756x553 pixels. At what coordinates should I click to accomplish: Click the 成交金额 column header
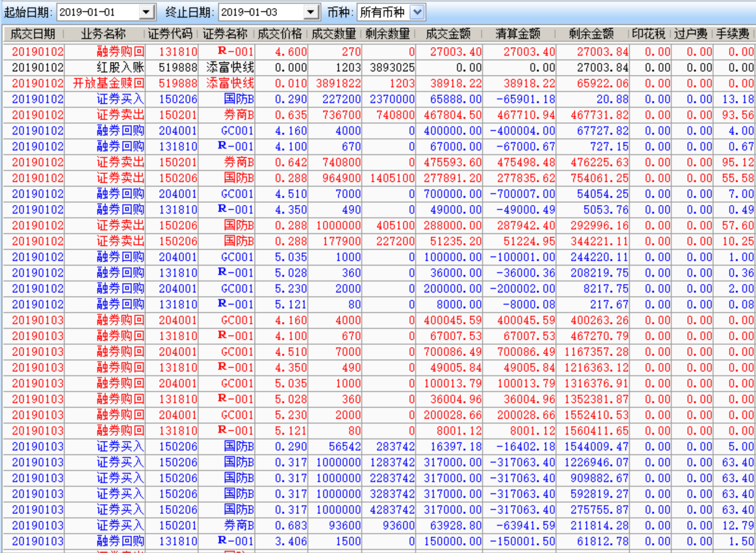click(449, 34)
